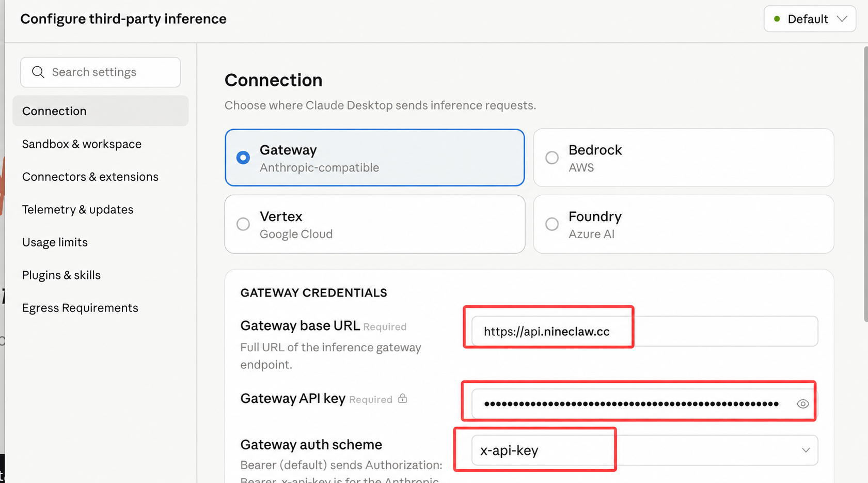Open Plugins & skills settings
Screen dimensions: 868x483
(x=61, y=275)
